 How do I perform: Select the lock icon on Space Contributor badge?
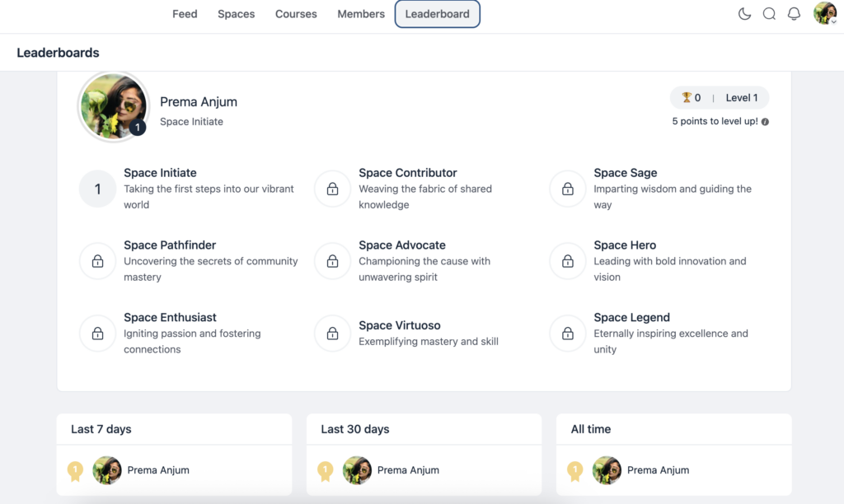tap(331, 189)
